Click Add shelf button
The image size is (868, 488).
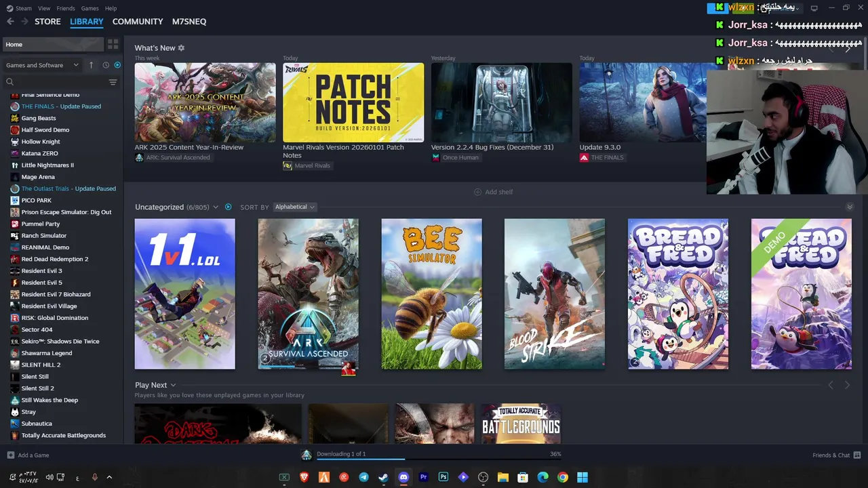493,192
